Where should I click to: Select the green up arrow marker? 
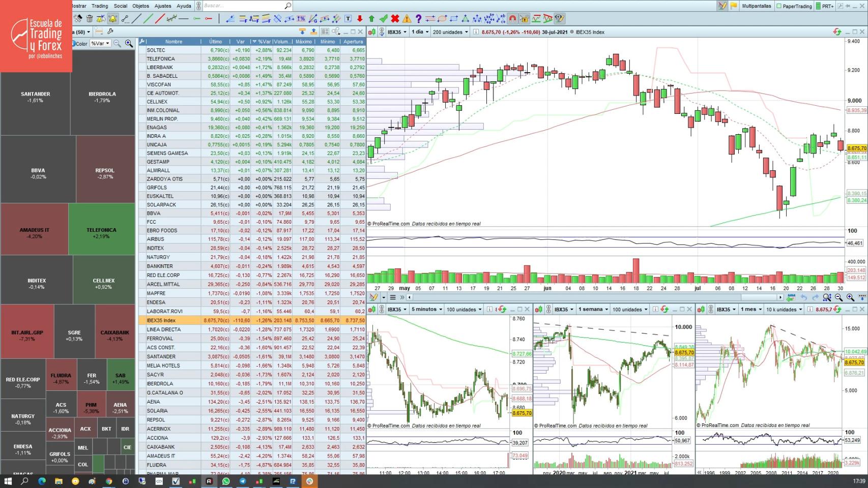(371, 19)
